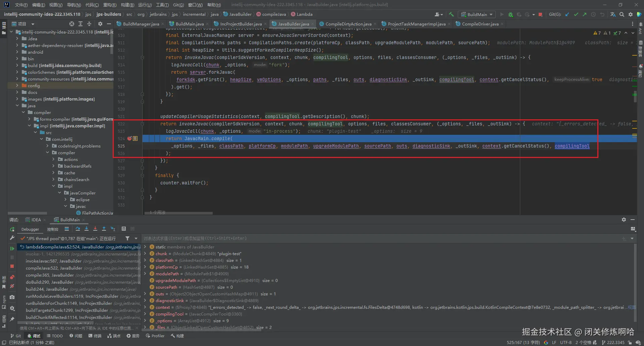
Task: Open the Profiler tool window button
Action: [155, 336]
